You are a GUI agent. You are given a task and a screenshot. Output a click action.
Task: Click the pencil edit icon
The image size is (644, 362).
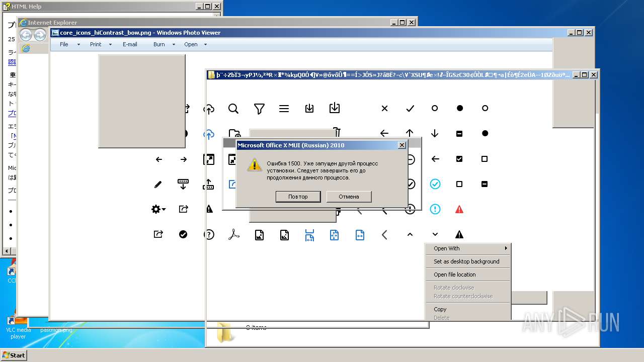158,185
